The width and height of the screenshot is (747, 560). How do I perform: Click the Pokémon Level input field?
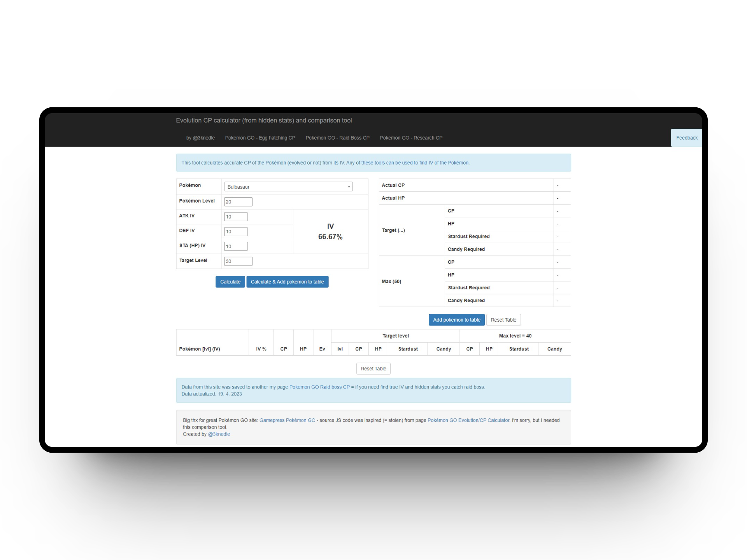pos(238,201)
